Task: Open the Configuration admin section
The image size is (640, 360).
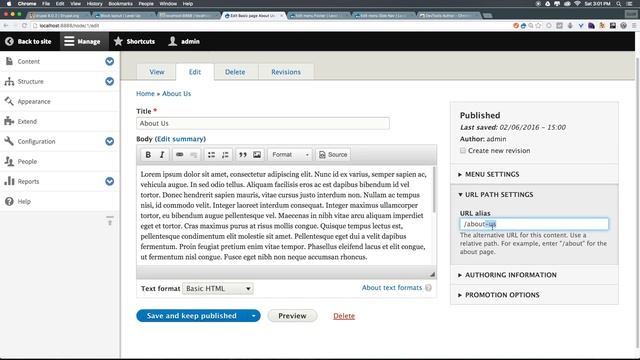Action: click(36, 142)
